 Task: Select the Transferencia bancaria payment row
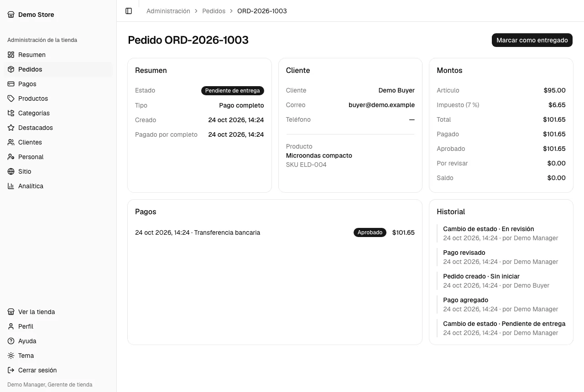[275, 232]
